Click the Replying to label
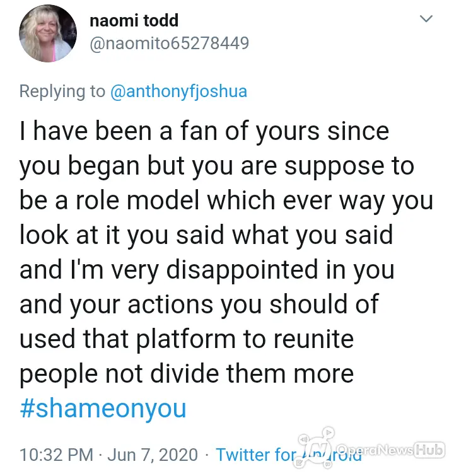Image resolution: width=454 pixels, height=476 pixels. [x=62, y=91]
